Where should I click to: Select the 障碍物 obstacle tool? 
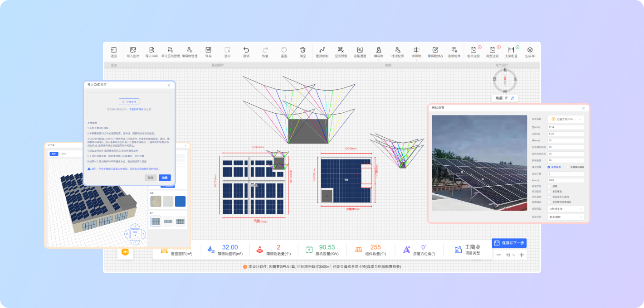coord(379,52)
